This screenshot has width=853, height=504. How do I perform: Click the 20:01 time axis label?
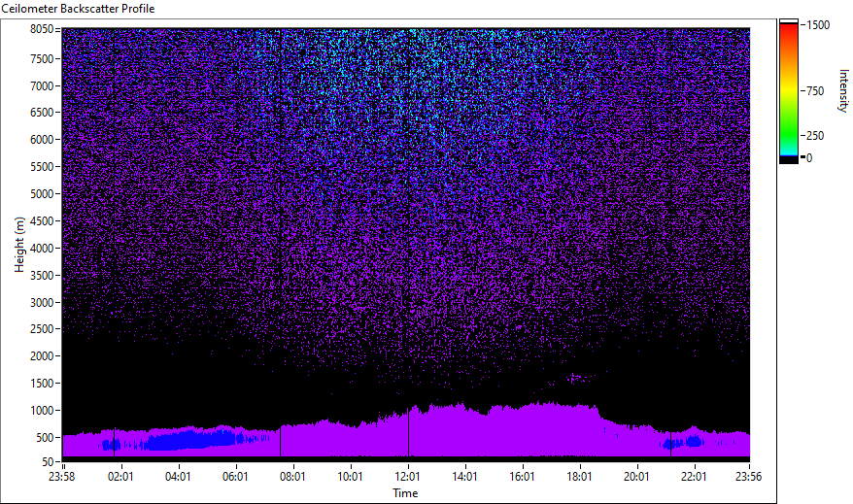(x=636, y=477)
